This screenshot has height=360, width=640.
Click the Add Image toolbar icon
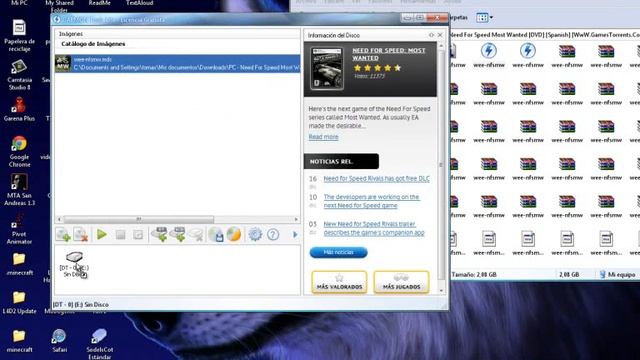coord(63,235)
